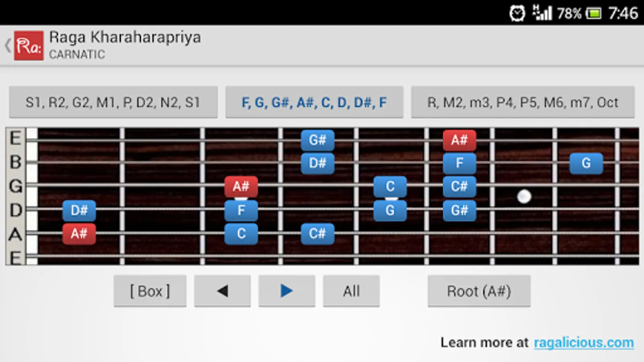Screen dimensions: 644x362
Task: Go to the previous box position
Action: 222,291
